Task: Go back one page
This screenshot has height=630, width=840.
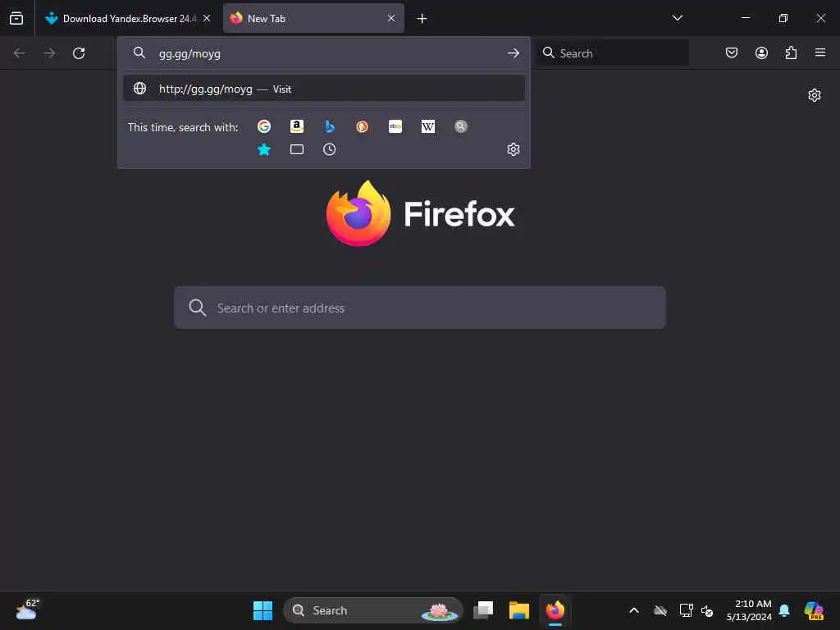Action: coord(20,53)
